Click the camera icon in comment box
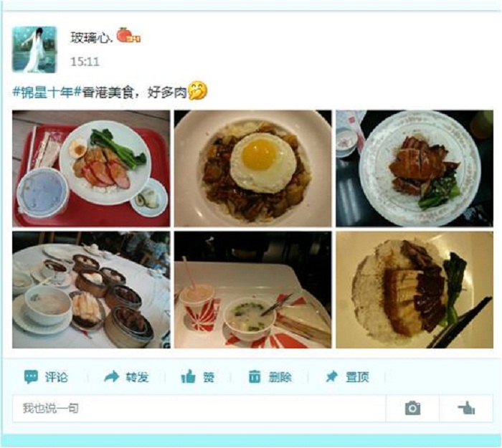The width and height of the screenshot is (502, 448). 412,409
